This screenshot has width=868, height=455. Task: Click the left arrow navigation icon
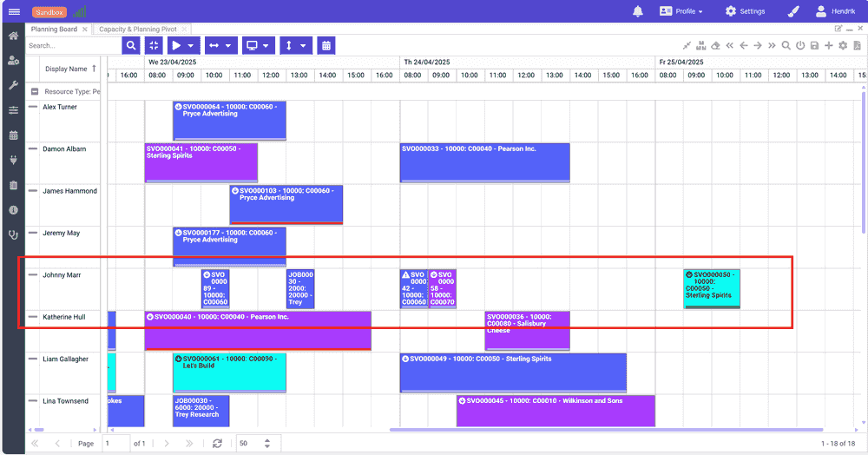pyautogui.click(x=744, y=45)
